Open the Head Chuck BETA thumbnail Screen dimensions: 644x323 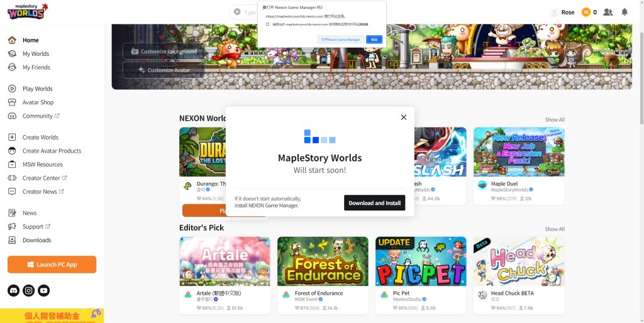(x=519, y=261)
